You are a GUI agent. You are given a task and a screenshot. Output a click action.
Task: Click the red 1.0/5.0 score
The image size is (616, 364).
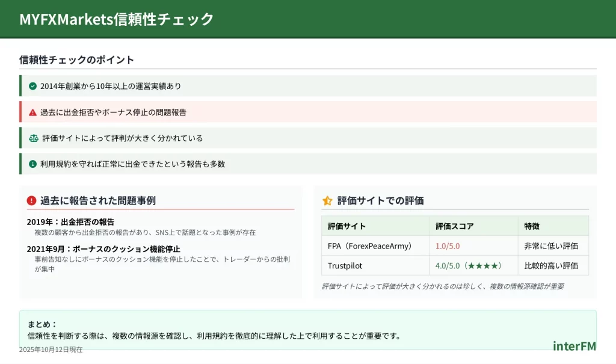[447, 245]
